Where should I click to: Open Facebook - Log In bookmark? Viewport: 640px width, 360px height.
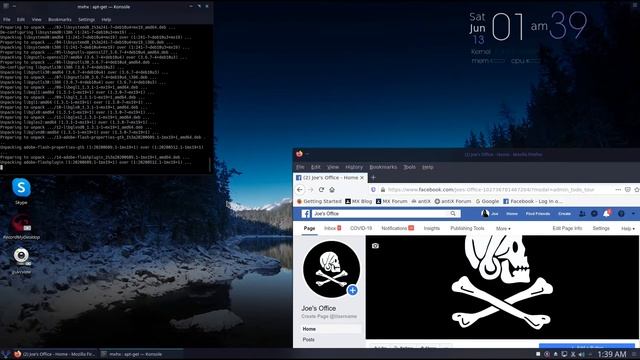click(x=533, y=201)
